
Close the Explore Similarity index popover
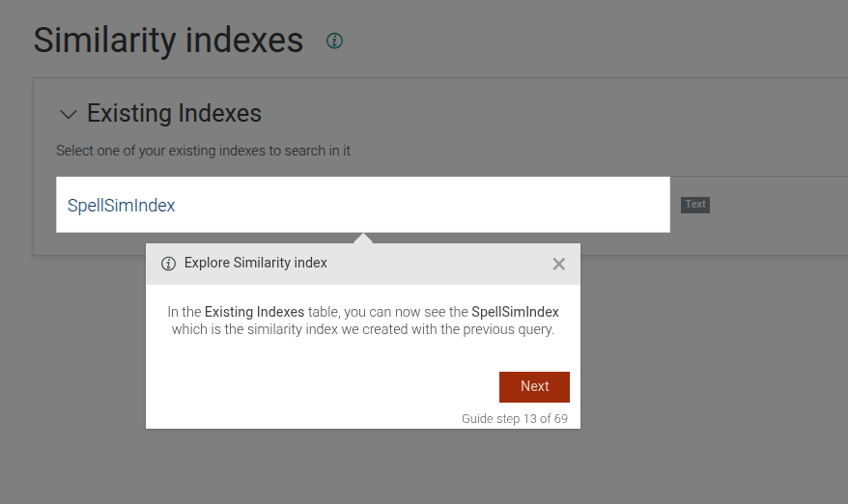coord(558,264)
